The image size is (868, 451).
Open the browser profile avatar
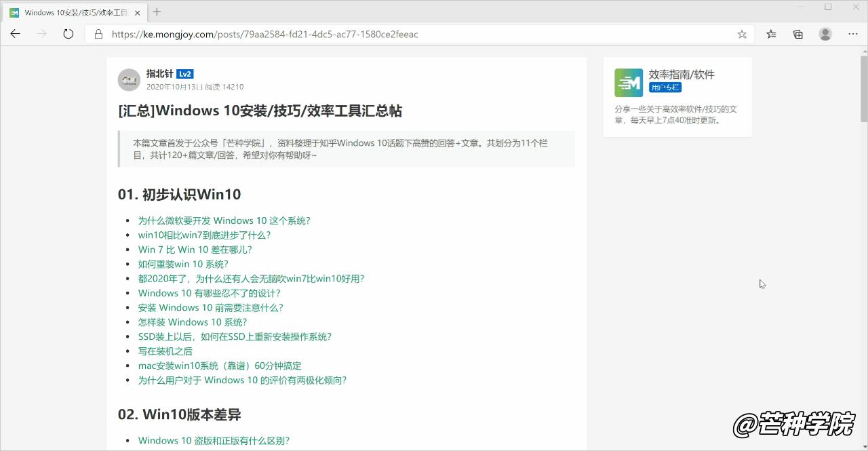coord(825,34)
